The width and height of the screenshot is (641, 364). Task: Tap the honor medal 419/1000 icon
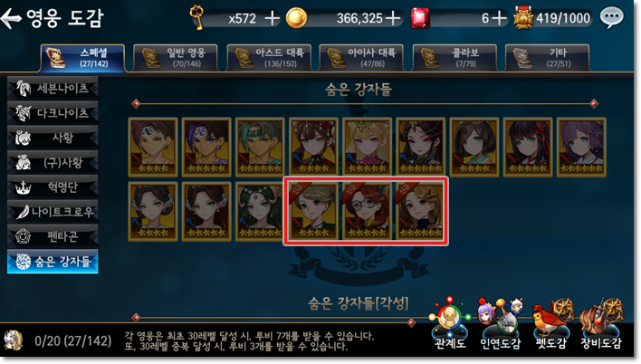[x=523, y=18]
